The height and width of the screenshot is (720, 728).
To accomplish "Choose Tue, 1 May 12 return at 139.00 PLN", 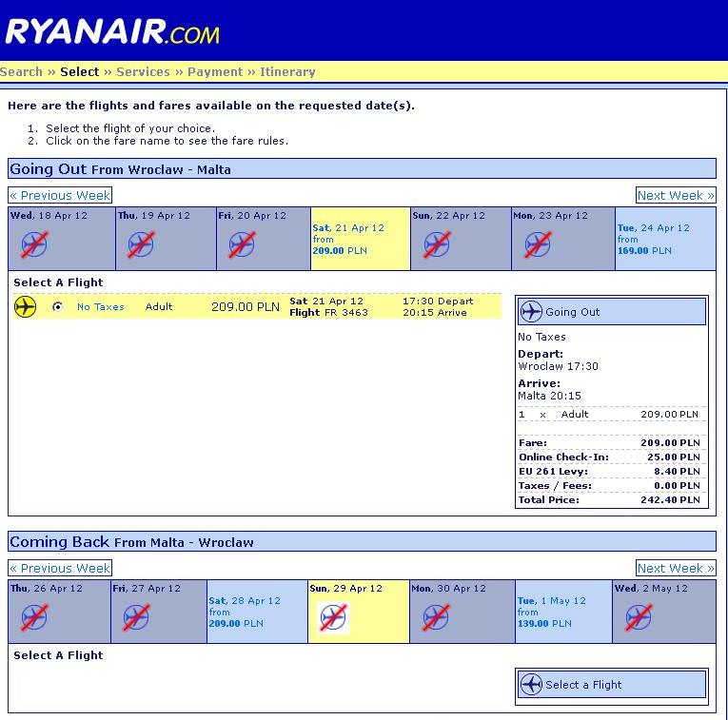I will click(x=563, y=612).
